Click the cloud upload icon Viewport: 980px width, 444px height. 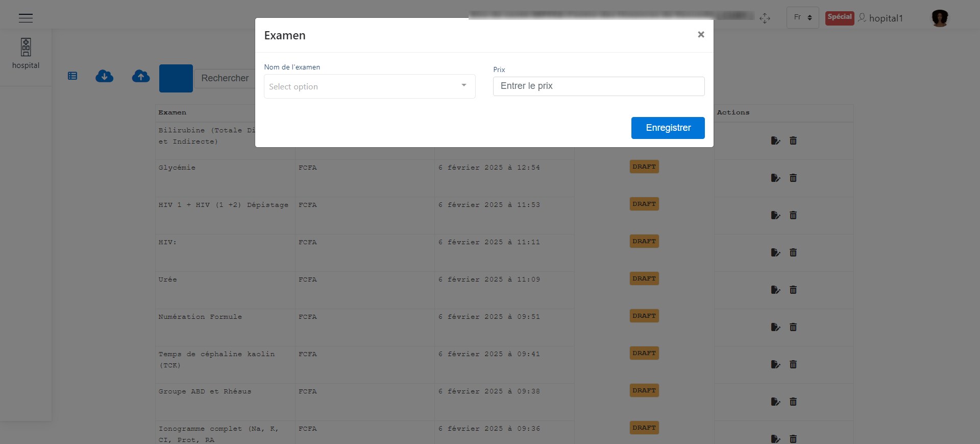(x=141, y=76)
